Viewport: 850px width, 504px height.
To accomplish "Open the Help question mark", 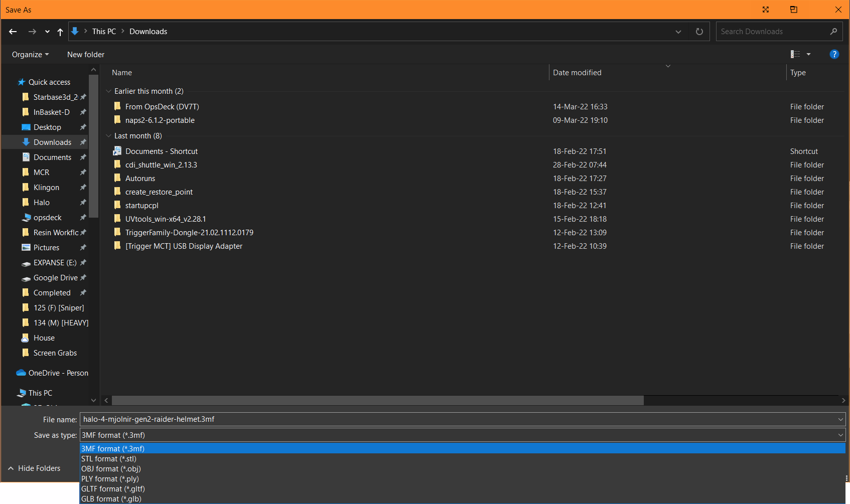I will pyautogui.click(x=834, y=54).
